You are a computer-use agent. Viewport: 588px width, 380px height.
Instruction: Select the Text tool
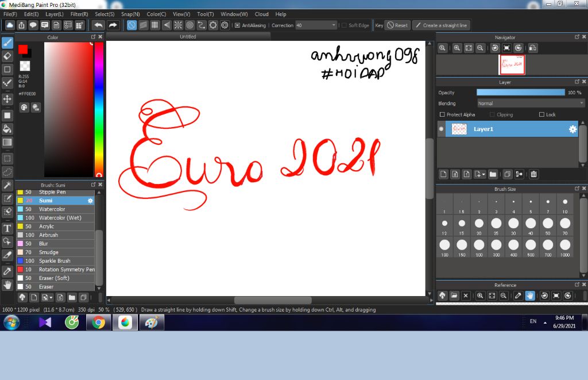pyautogui.click(x=7, y=228)
